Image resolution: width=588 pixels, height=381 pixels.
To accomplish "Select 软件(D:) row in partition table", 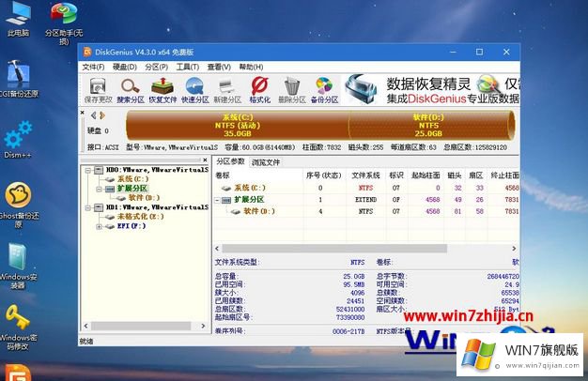I will pyautogui.click(x=366, y=211).
